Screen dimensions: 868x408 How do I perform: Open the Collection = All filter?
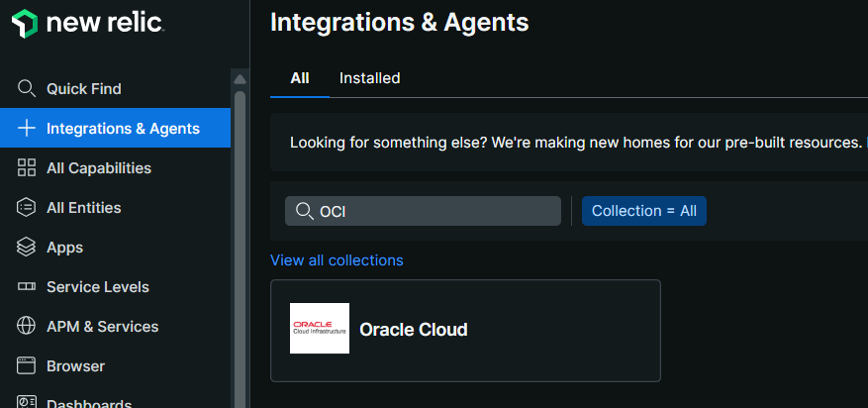[x=643, y=211]
